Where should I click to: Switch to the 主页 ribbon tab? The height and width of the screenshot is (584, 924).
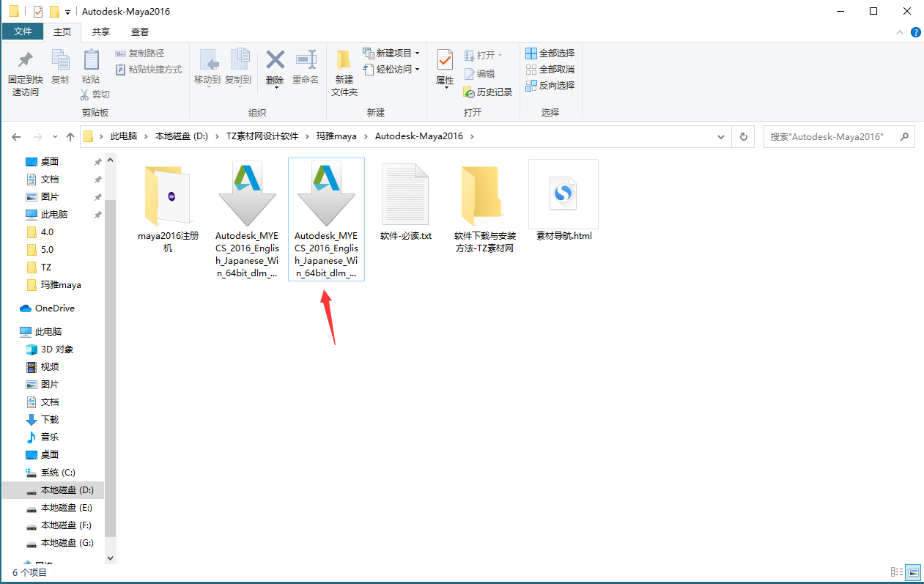click(x=62, y=32)
